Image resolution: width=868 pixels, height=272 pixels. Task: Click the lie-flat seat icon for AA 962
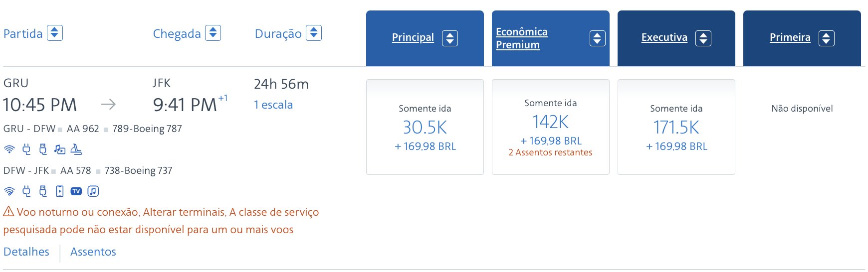click(x=76, y=149)
